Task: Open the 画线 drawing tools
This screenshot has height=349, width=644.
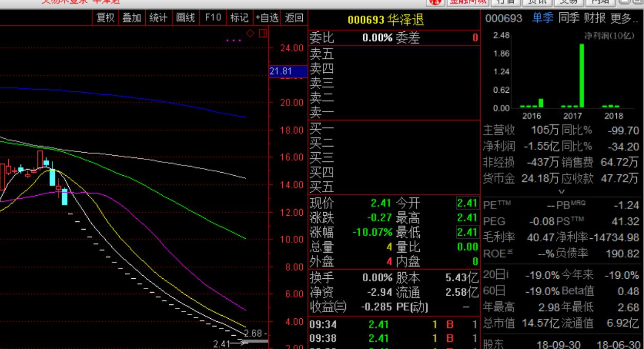Action: coord(185,18)
